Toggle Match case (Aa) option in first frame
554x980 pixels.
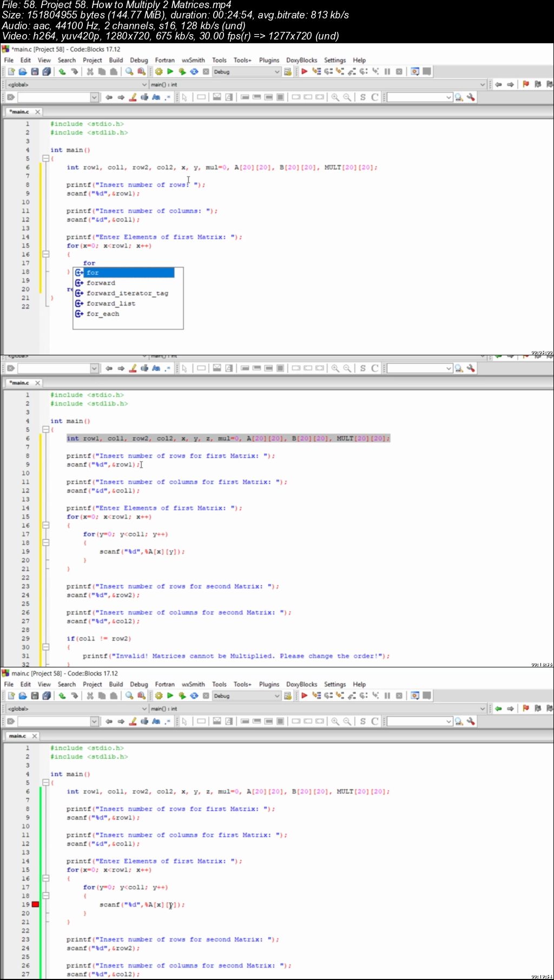point(156,97)
